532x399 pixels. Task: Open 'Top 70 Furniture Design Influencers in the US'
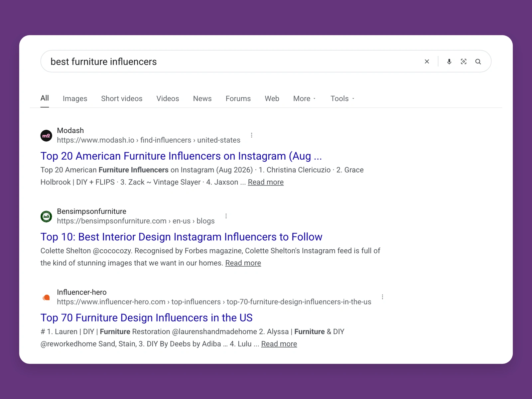[147, 318]
